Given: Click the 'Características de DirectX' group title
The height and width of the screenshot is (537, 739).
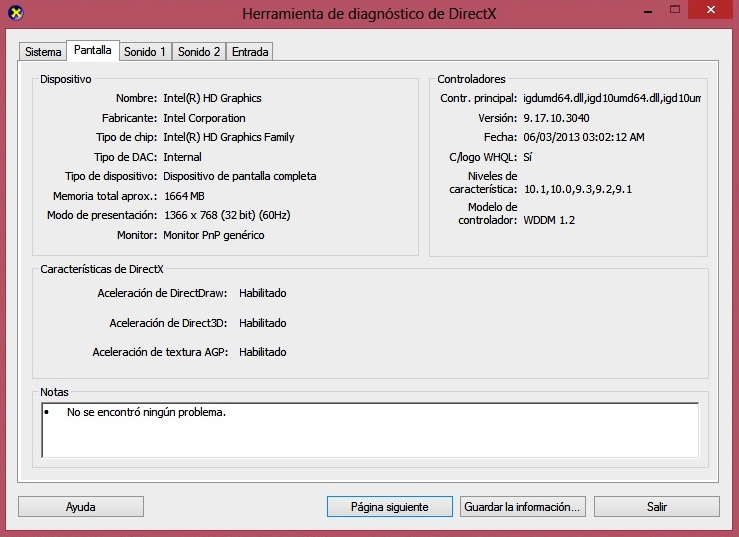Looking at the screenshot, I should (x=102, y=269).
